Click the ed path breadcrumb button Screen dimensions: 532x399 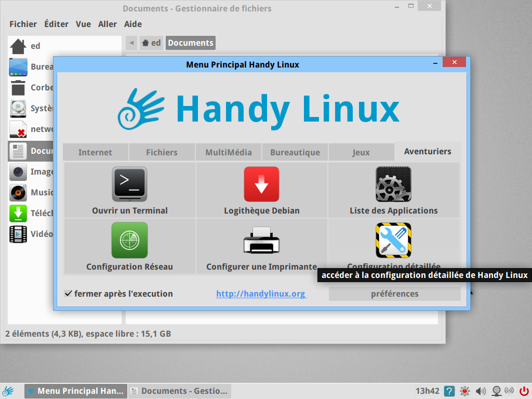point(151,43)
